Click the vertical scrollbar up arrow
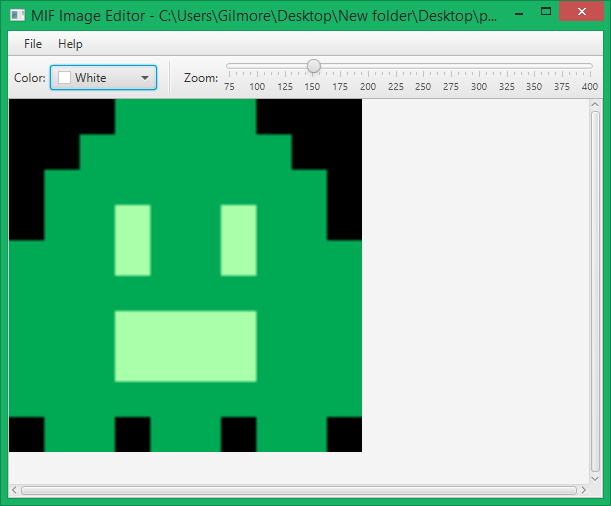The image size is (611, 506). tap(595, 104)
